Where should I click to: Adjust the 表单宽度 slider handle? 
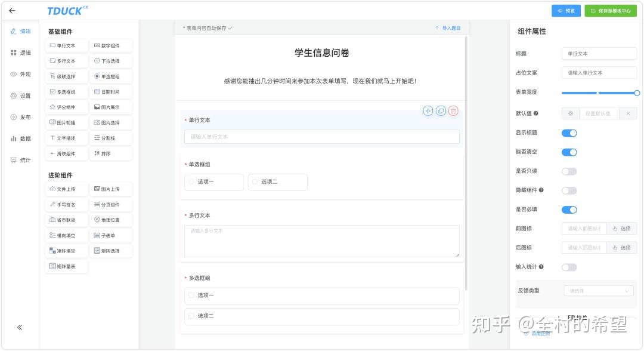(x=637, y=93)
